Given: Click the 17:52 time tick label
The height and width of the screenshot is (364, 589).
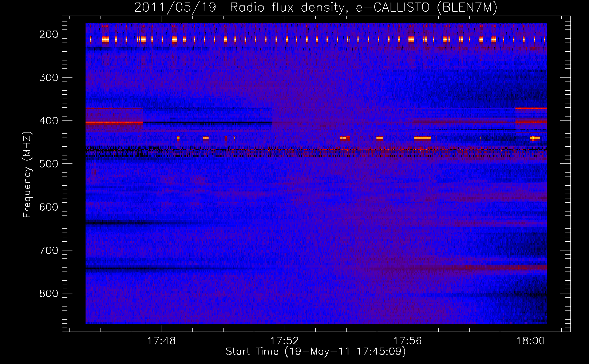Looking at the screenshot, I should [x=285, y=341].
